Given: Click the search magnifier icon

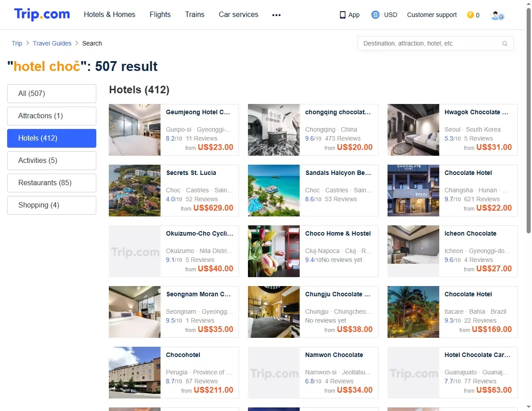Looking at the screenshot, I should click(x=505, y=43).
